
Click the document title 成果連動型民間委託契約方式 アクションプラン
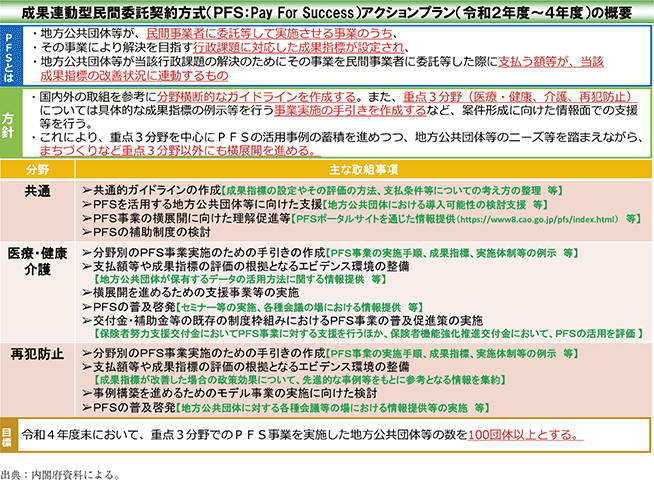pyautogui.click(x=327, y=13)
